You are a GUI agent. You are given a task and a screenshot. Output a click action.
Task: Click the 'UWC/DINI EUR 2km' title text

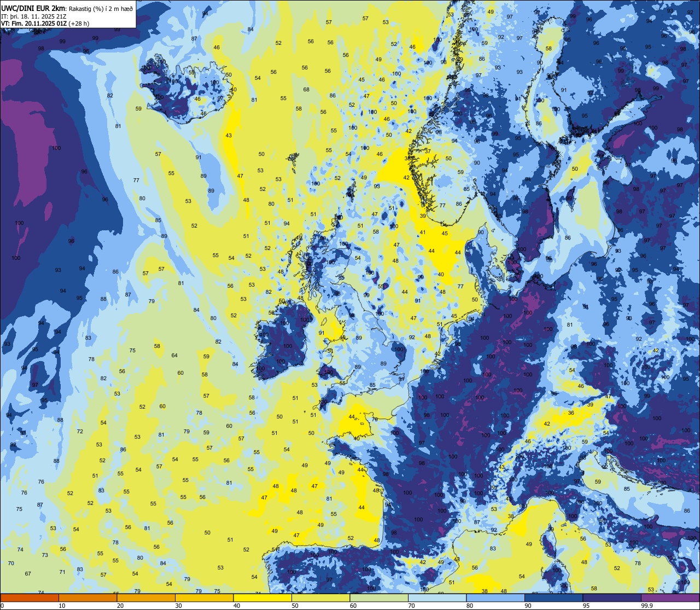tap(34, 8)
